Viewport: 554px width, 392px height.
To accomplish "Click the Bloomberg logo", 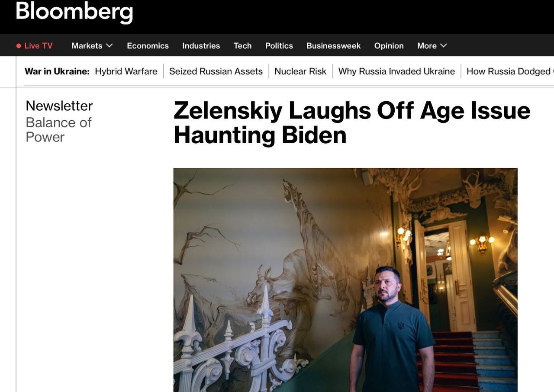I will [74, 12].
